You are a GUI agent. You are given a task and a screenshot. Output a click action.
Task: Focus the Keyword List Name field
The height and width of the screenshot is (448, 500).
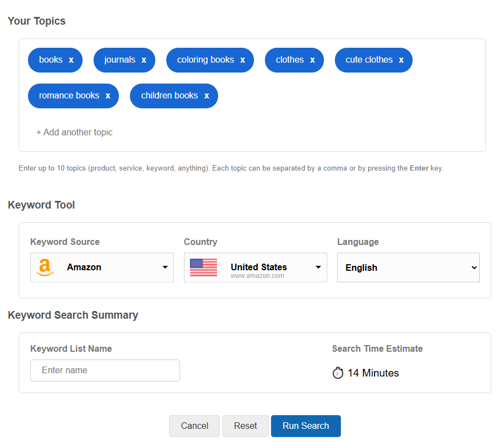(105, 370)
